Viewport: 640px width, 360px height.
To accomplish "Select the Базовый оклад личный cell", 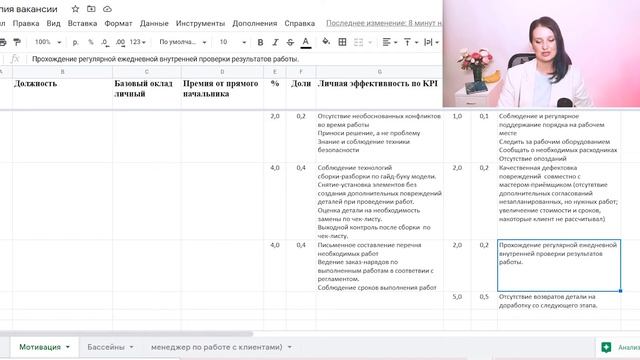I will 147,93.
